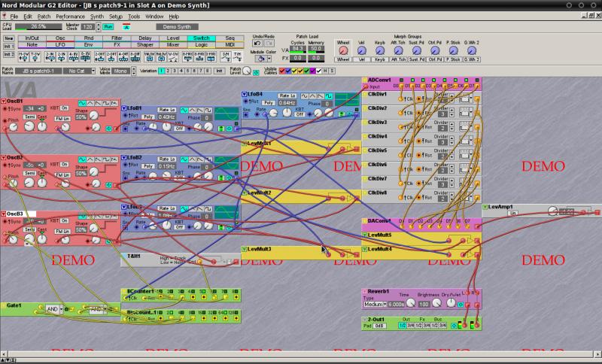Viewport: 602px width, 364px height.
Task: Click the application icon in menu bar
Action: pos(5,17)
